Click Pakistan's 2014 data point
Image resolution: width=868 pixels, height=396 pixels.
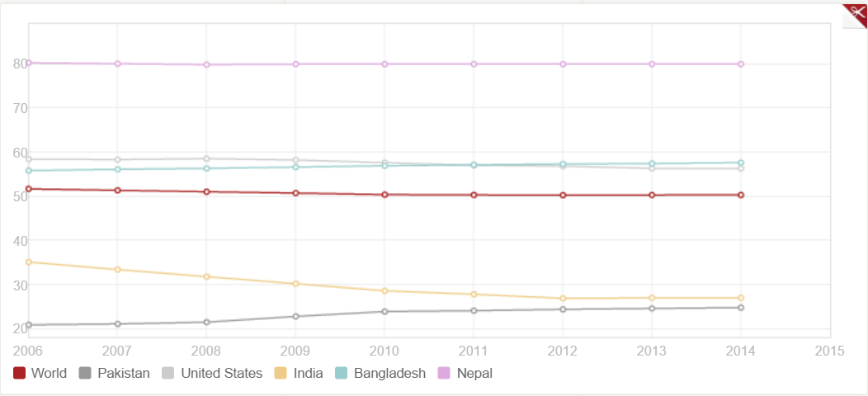click(x=741, y=308)
